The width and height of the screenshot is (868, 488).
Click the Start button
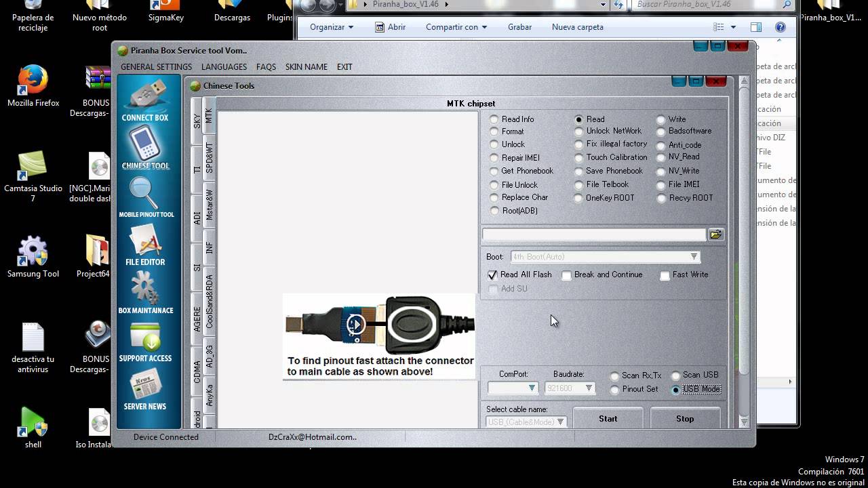pyautogui.click(x=608, y=418)
